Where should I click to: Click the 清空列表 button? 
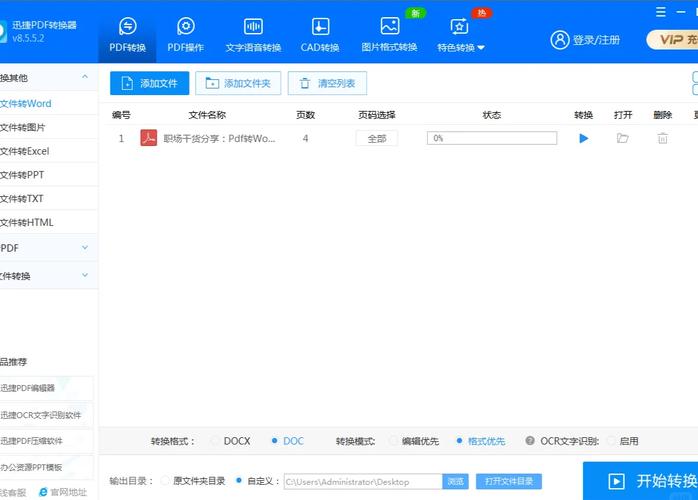327,83
